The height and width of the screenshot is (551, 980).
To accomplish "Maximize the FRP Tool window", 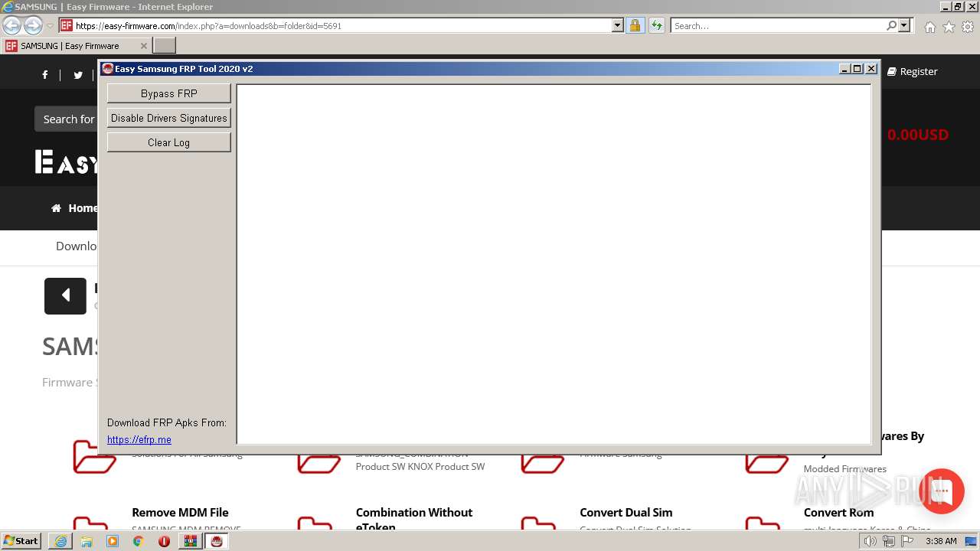I will (857, 68).
